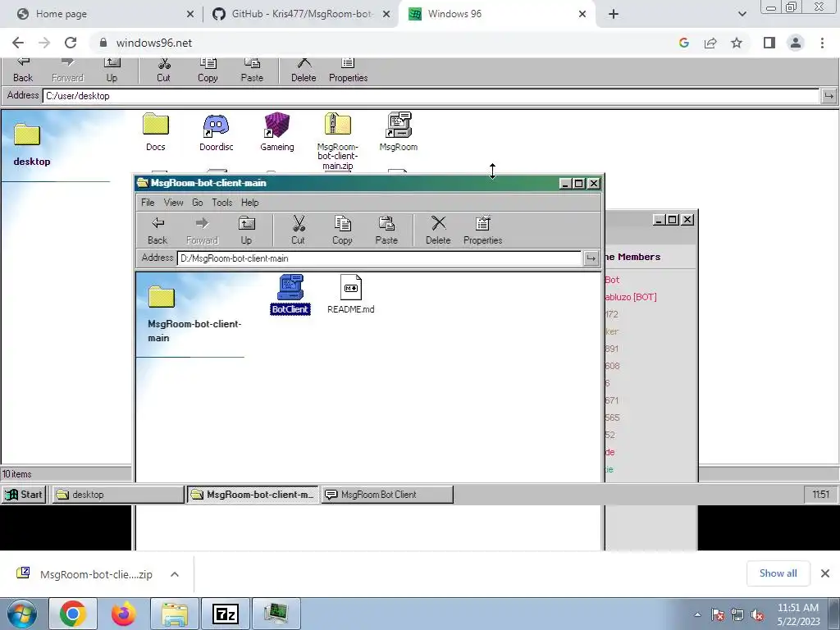Viewport: 840px width, 630px height.
Task: Open Windows Explorer from taskbar
Action: [175, 614]
